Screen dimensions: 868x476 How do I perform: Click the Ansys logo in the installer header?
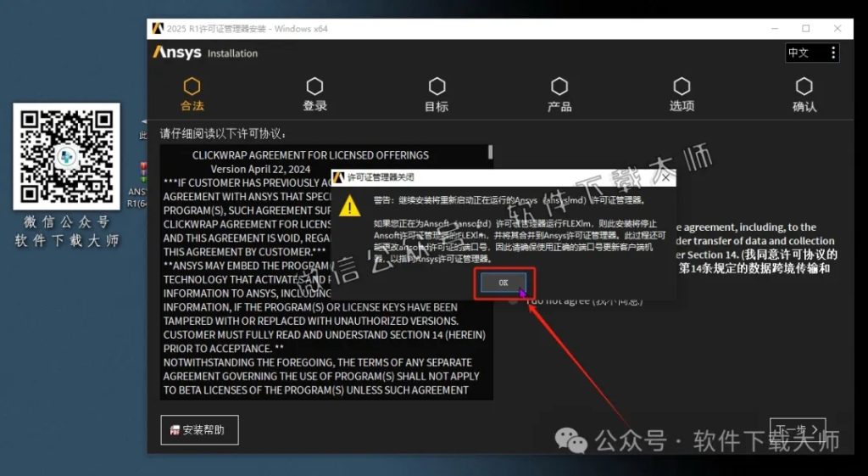pyautogui.click(x=177, y=53)
